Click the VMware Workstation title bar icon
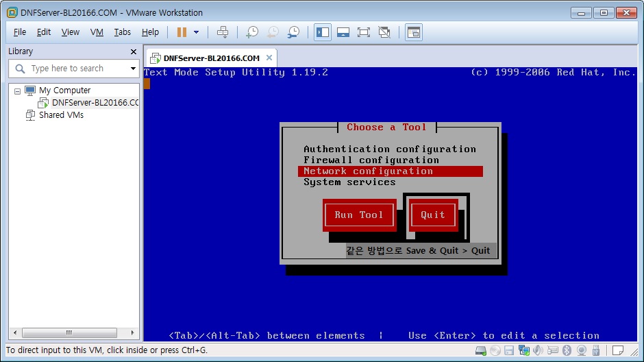Screen dimensions: 644x362 [x=12, y=13]
